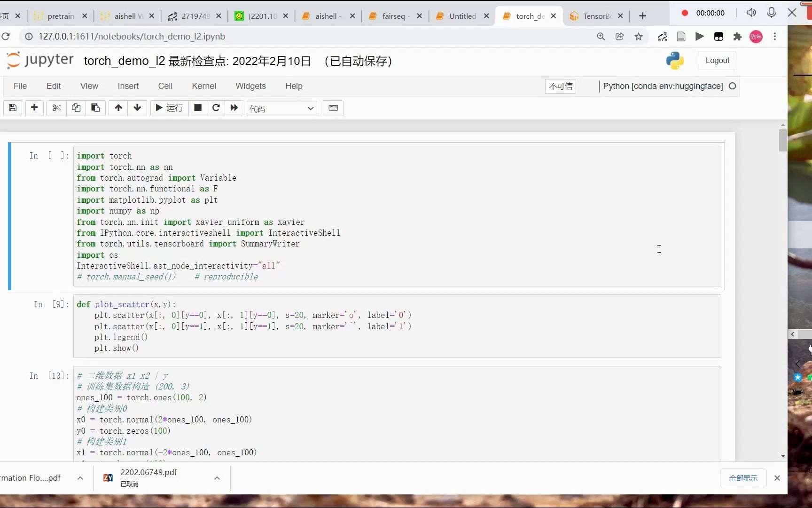Screen dimensions: 812x508
Task: Click the first code cell with imports
Action: 397,216
